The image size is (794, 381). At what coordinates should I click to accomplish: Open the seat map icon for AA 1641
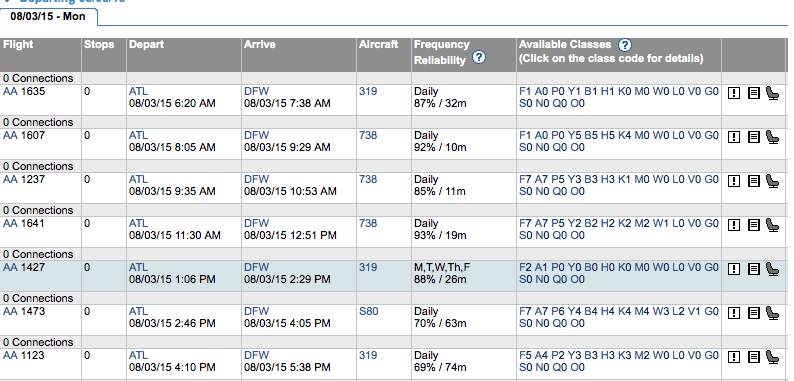(772, 225)
